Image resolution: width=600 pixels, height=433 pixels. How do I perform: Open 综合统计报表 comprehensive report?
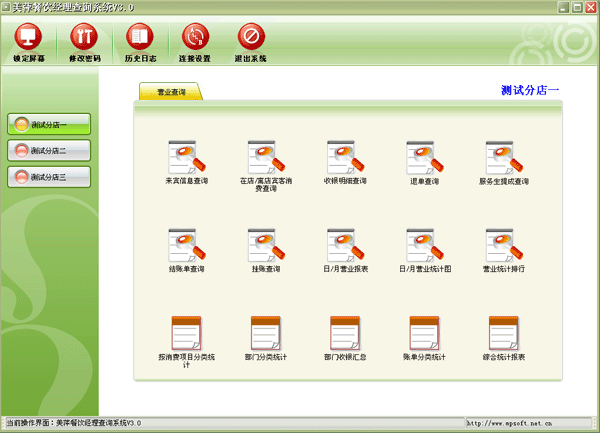click(x=503, y=333)
